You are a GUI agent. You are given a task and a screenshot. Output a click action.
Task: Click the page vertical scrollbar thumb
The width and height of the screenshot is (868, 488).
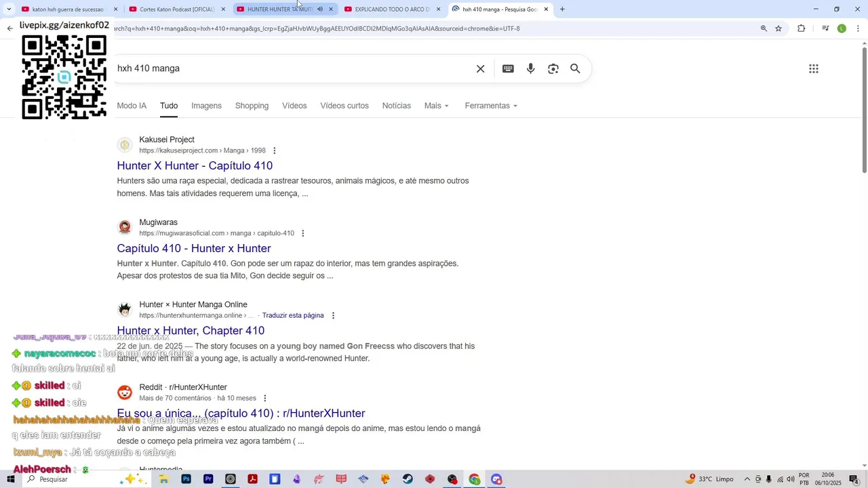click(864, 108)
